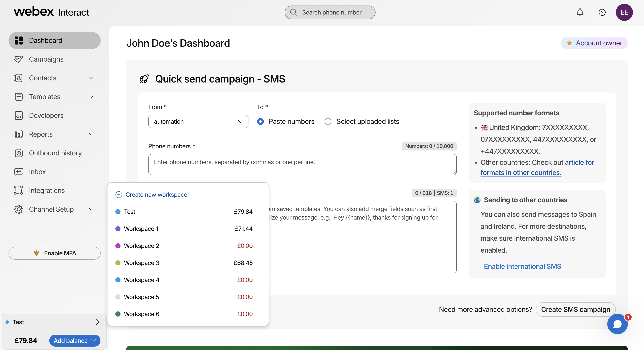The image size is (644, 350).
Task: Click the plus icon to create workspace
Action: click(x=119, y=195)
